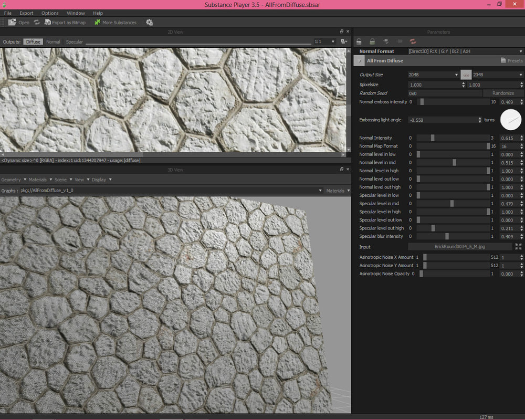Open the Export menu
The width and height of the screenshot is (525, 420).
(26, 13)
